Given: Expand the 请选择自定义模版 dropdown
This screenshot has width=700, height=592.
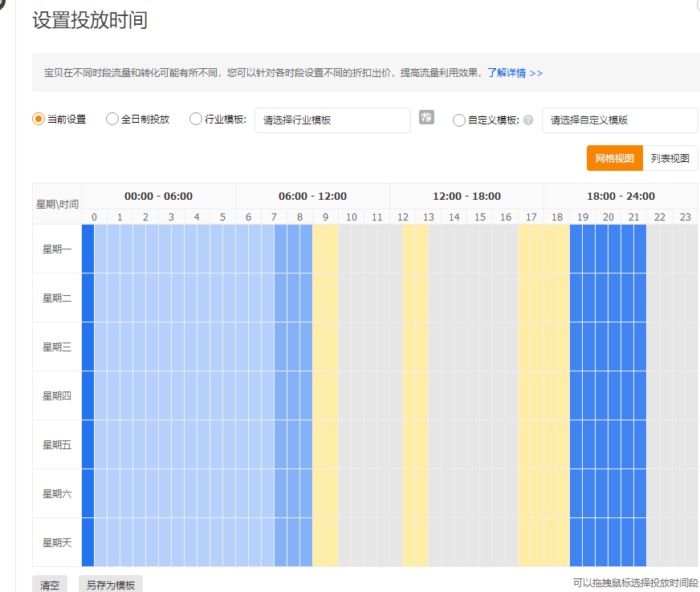Looking at the screenshot, I should [620, 120].
